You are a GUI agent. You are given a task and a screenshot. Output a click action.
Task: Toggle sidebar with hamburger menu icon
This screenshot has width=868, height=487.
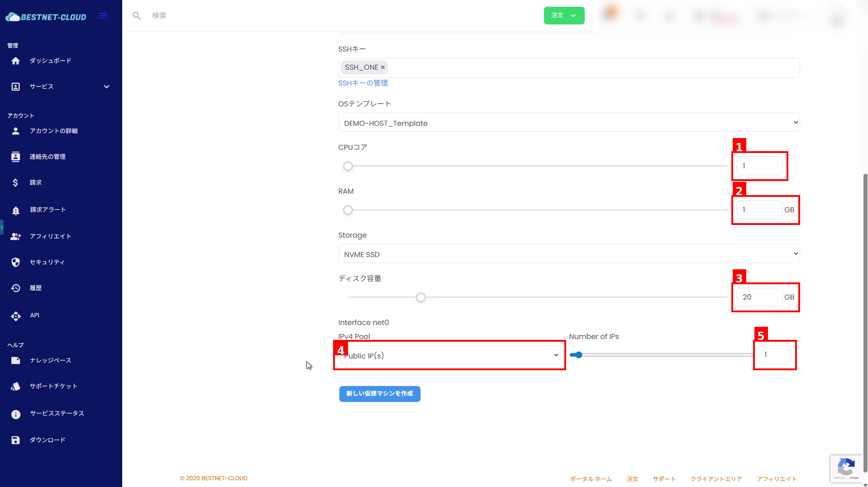tap(103, 16)
